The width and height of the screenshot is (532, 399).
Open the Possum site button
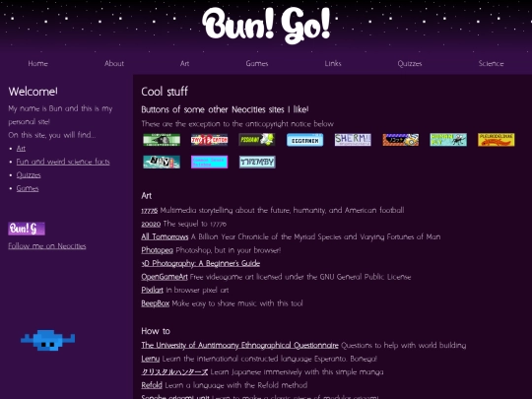[x=257, y=140]
